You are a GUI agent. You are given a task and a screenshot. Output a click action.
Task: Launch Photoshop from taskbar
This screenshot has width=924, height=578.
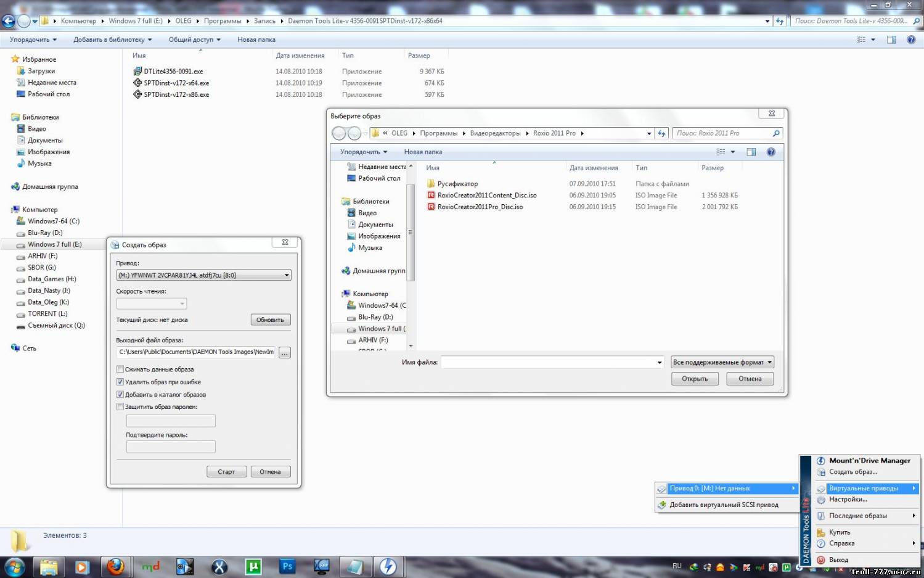287,566
